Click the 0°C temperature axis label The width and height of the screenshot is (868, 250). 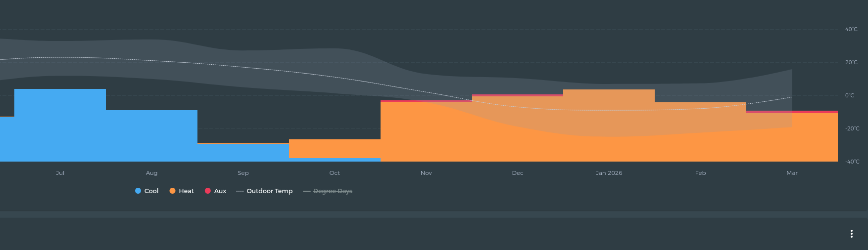(x=849, y=95)
